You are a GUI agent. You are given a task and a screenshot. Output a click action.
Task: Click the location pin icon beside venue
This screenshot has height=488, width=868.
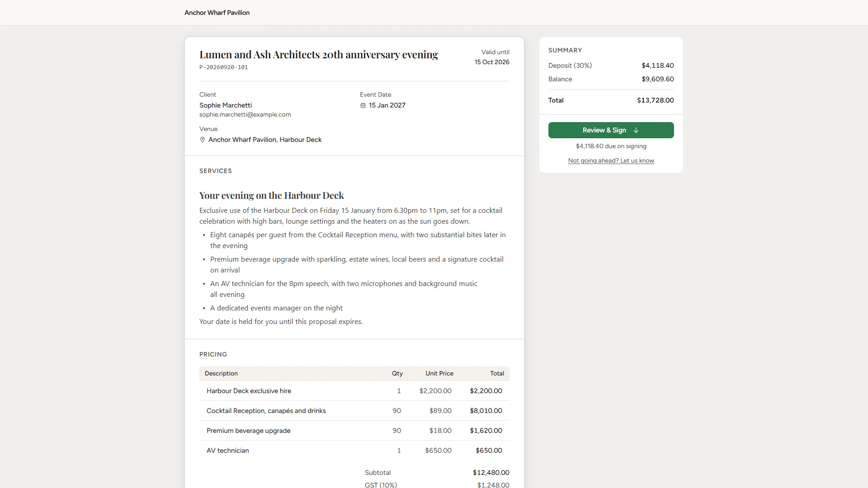203,140
